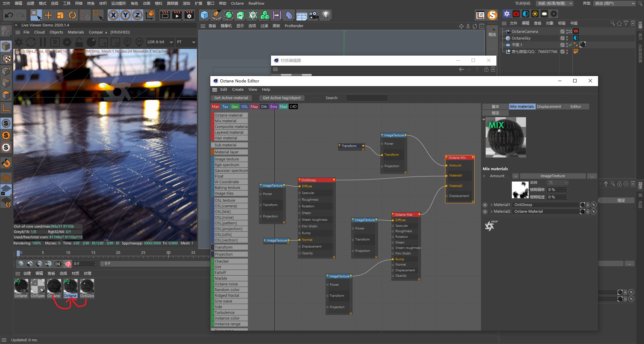Viewport: 644px width, 344px height.
Task: Toggle the 平面.1 object's green enable checkmark
Action: (x=570, y=45)
